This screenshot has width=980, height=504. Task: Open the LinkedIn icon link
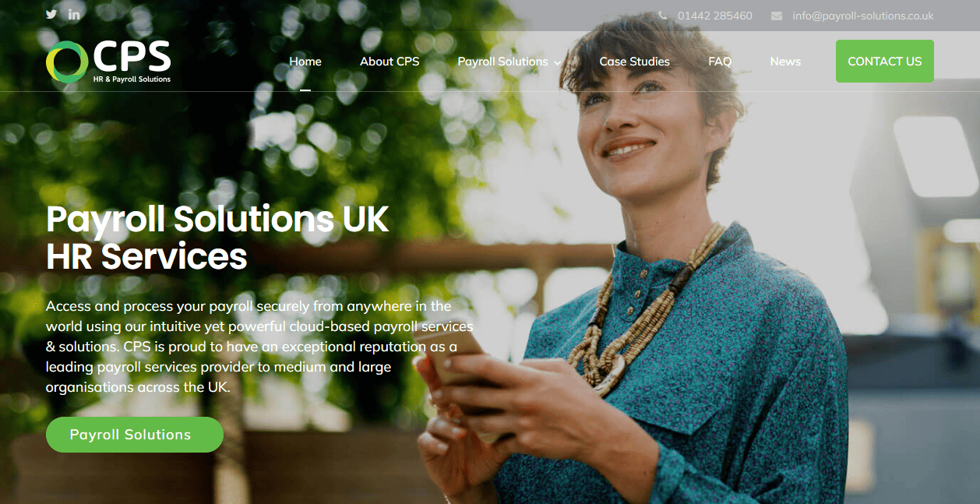[74, 14]
